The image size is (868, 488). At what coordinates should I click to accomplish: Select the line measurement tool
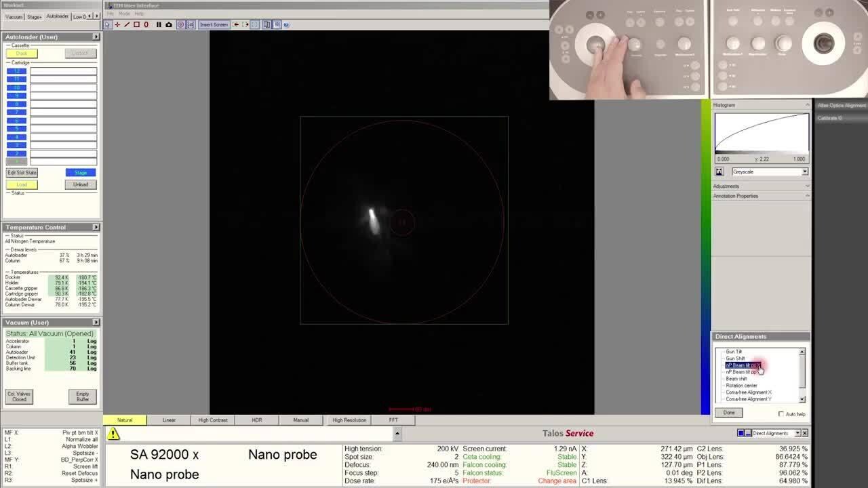click(x=127, y=24)
